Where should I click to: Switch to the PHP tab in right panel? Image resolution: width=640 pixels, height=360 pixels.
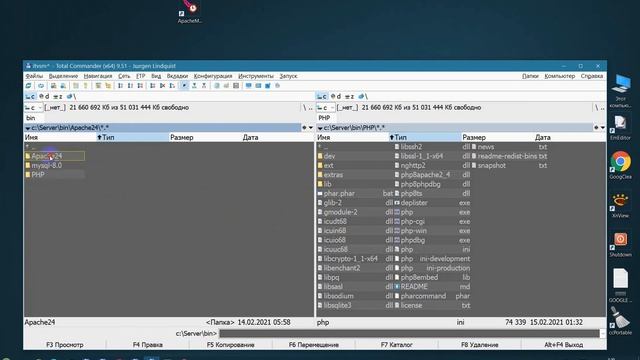pos(324,118)
